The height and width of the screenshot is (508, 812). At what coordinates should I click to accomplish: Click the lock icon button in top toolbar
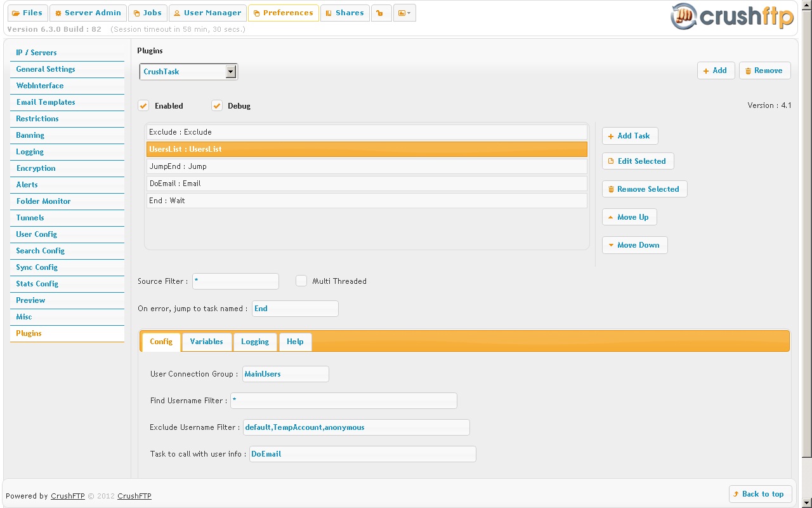click(x=381, y=13)
